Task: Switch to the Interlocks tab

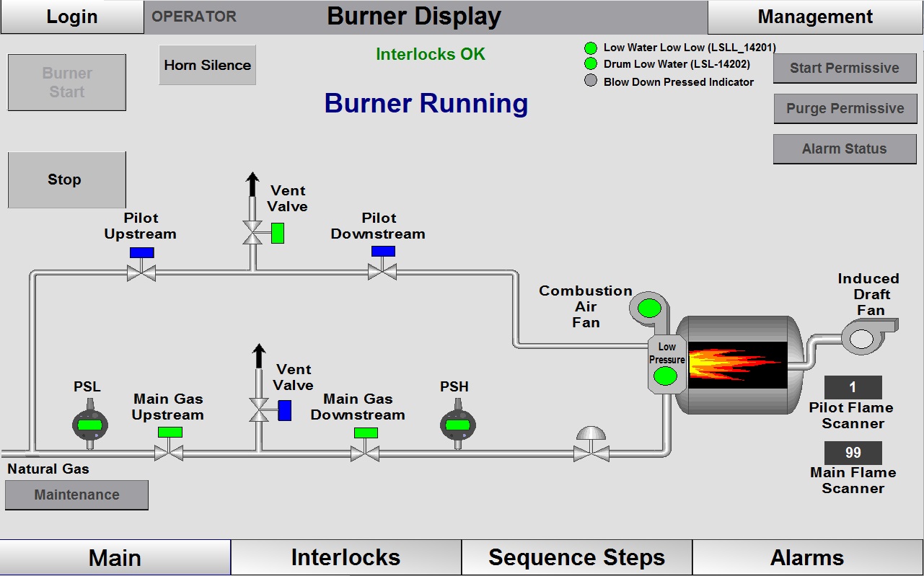Action: [x=346, y=557]
